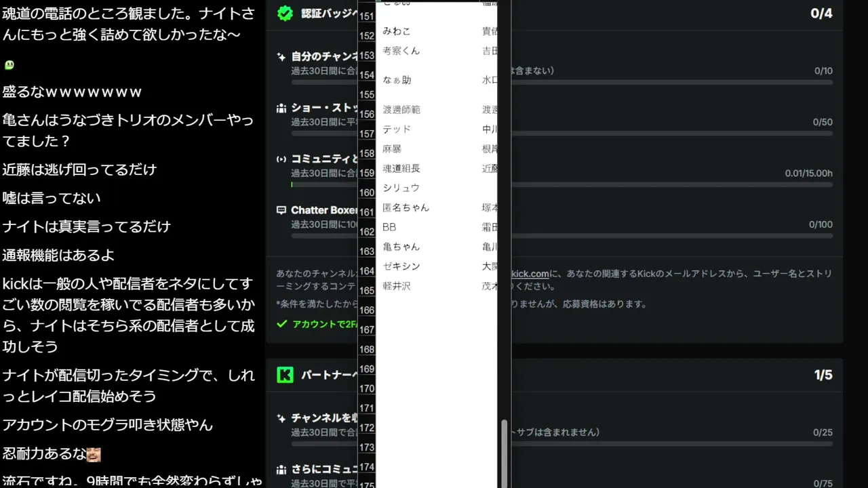868x488 pixels.
Task: Click the 0/50 progress bar
Action: [561, 134]
